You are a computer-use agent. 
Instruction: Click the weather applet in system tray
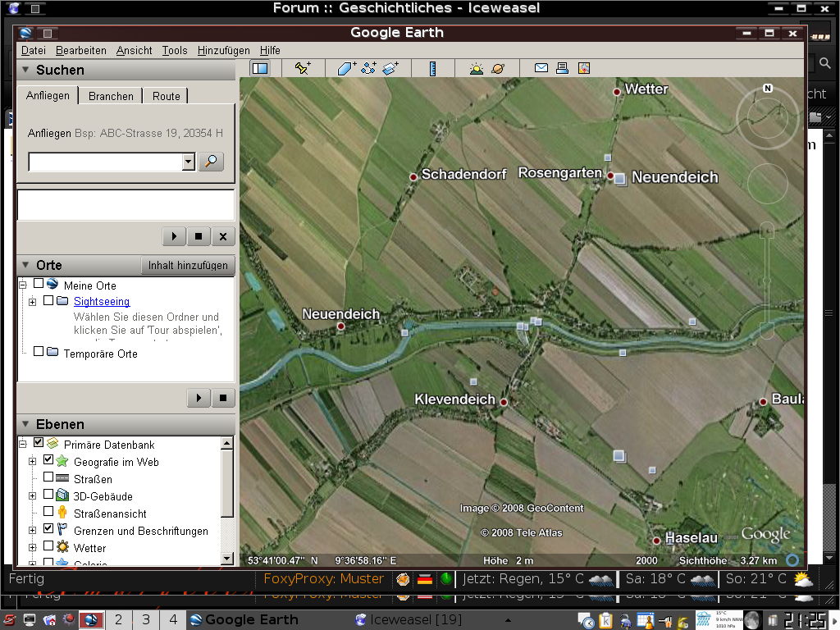(x=719, y=620)
